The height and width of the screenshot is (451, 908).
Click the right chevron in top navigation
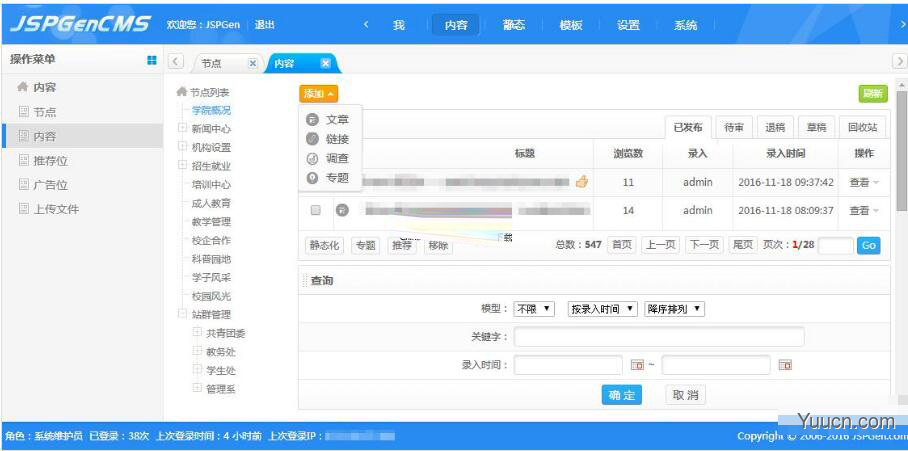tap(902, 25)
